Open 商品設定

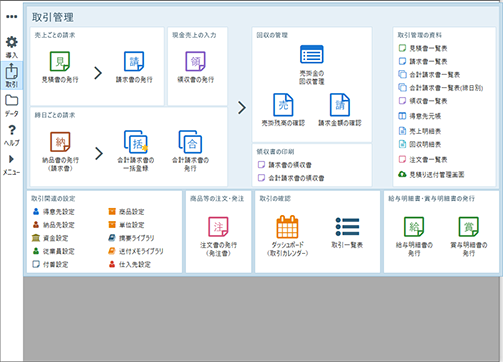126,212
